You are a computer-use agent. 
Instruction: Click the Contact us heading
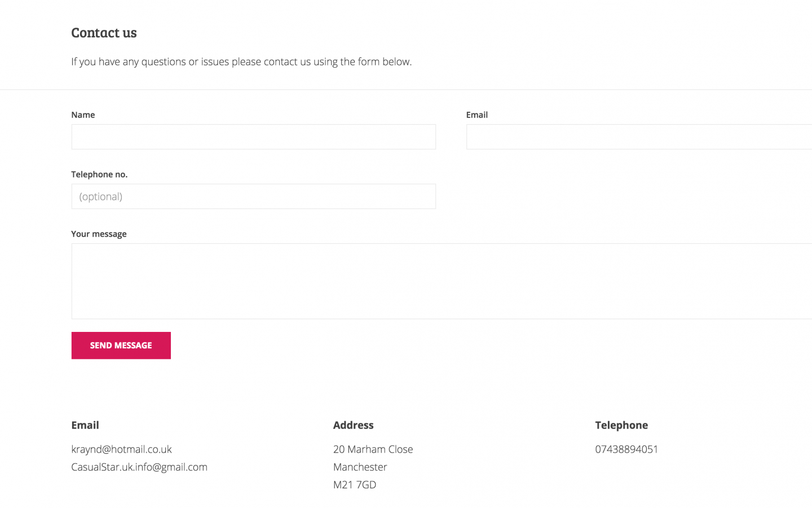tap(104, 33)
